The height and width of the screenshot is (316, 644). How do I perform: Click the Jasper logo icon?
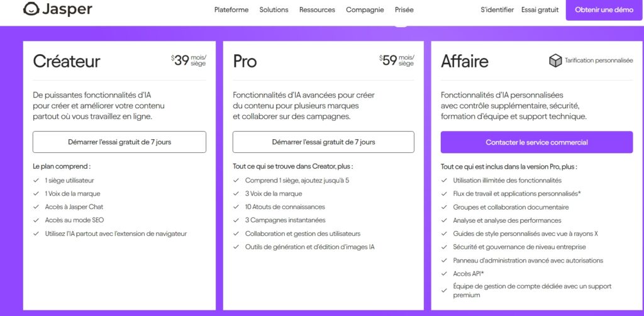[31, 9]
